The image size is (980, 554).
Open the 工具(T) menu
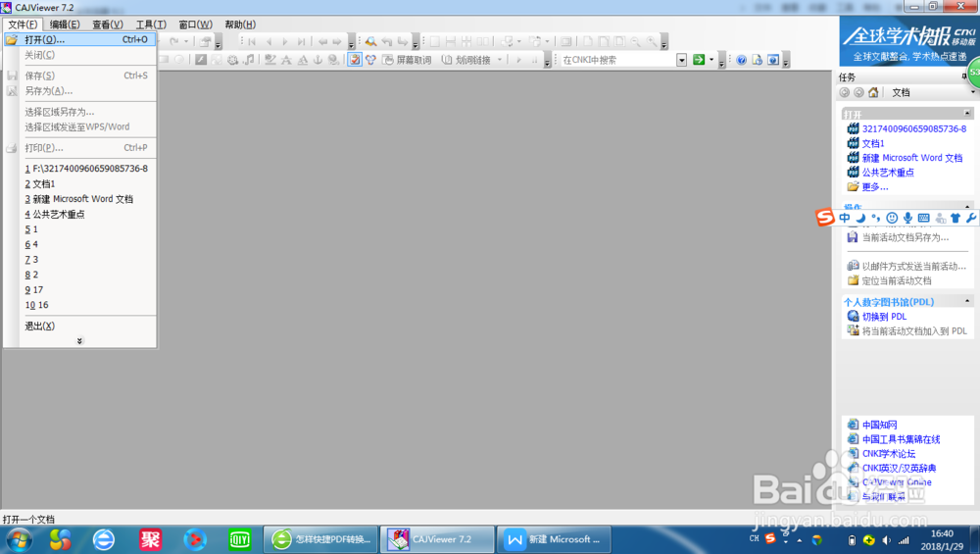(x=151, y=25)
